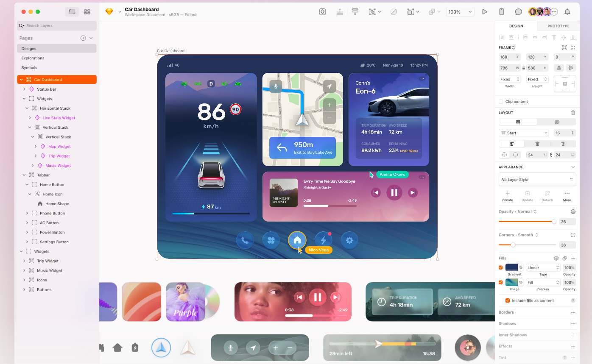The width and height of the screenshot is (592, 364).
Task: Open the Gradient fill color swatch
Action: click(511, 268)
